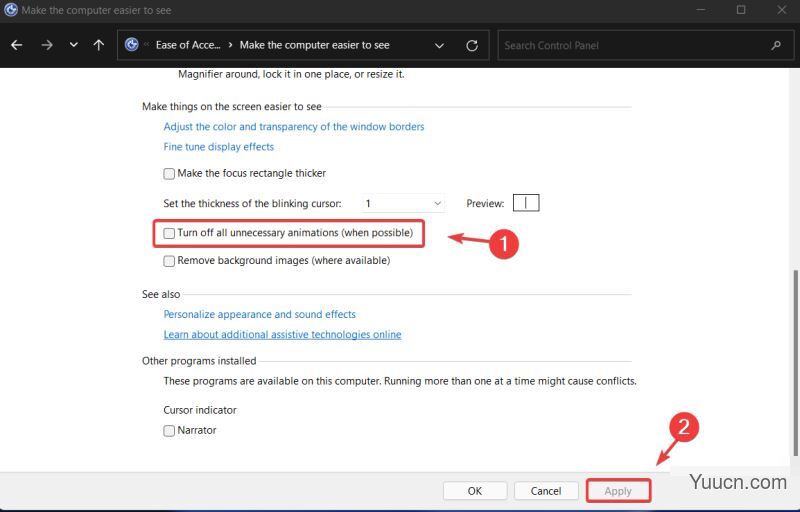The image size is (800, 512).
Task: Check 'Remove background images (where available)'
Action: 169,261
